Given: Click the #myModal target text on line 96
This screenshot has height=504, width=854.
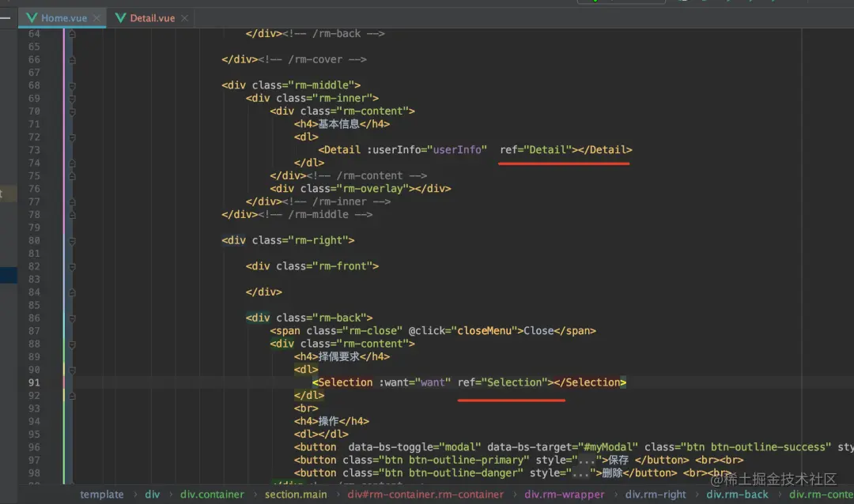Looking at the screenshot, I should click(607, 447).
